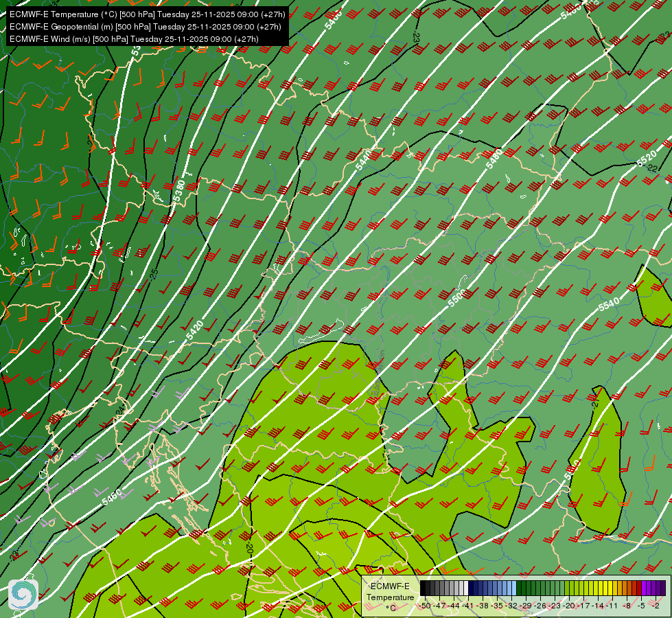Click the 5420 geopotential contour label

click(194, 330)
